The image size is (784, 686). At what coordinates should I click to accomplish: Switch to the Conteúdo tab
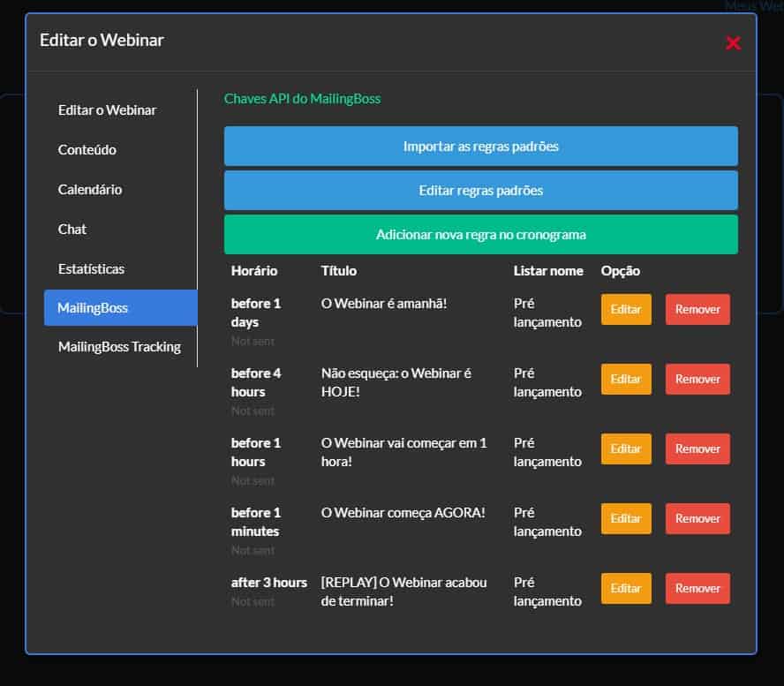87,150
